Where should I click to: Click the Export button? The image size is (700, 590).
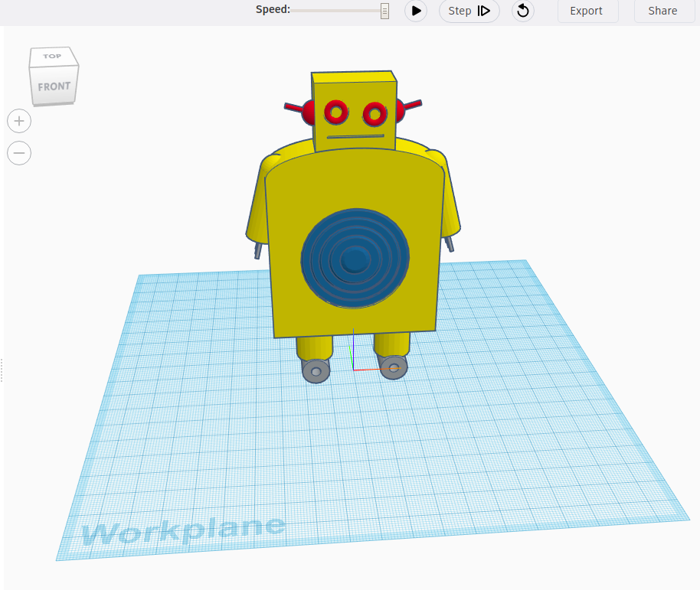[x=587, y=11]
